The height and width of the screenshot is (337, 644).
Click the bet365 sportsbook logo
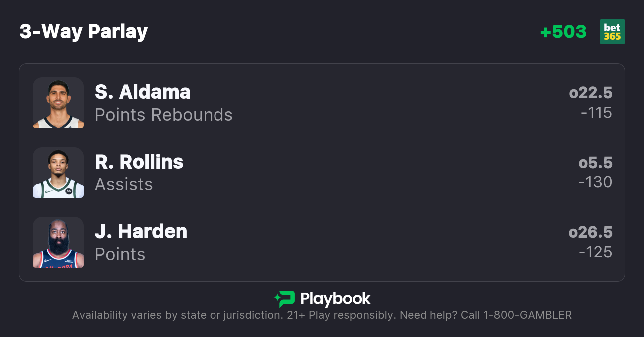point(612,32)
